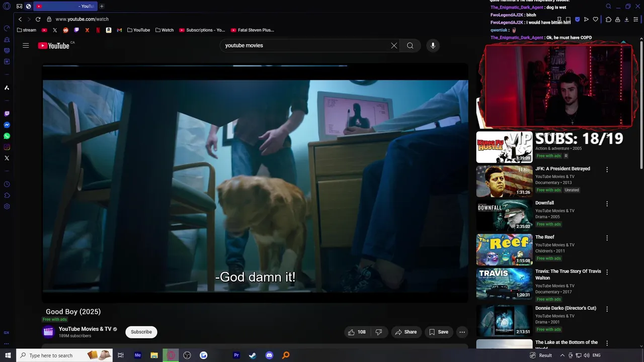Click the Windows taskbar search box
The image size is (644, 362).
[65, 355]
